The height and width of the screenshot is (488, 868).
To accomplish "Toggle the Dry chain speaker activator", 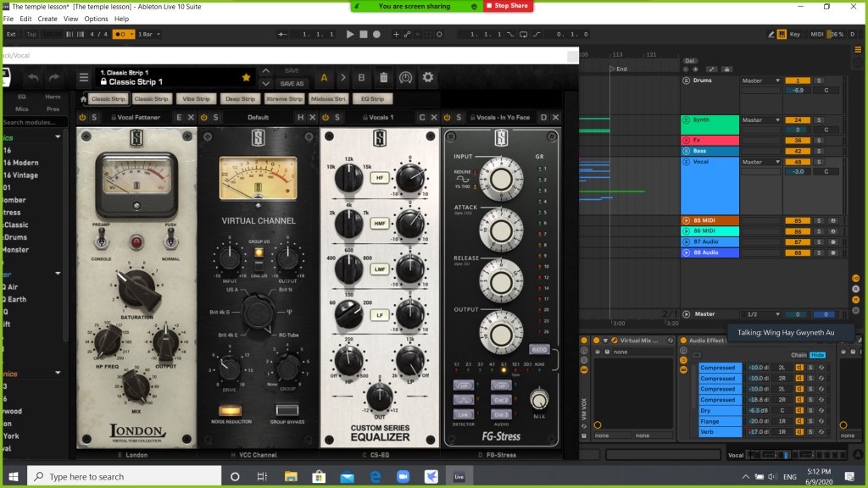I will (799, 410).
